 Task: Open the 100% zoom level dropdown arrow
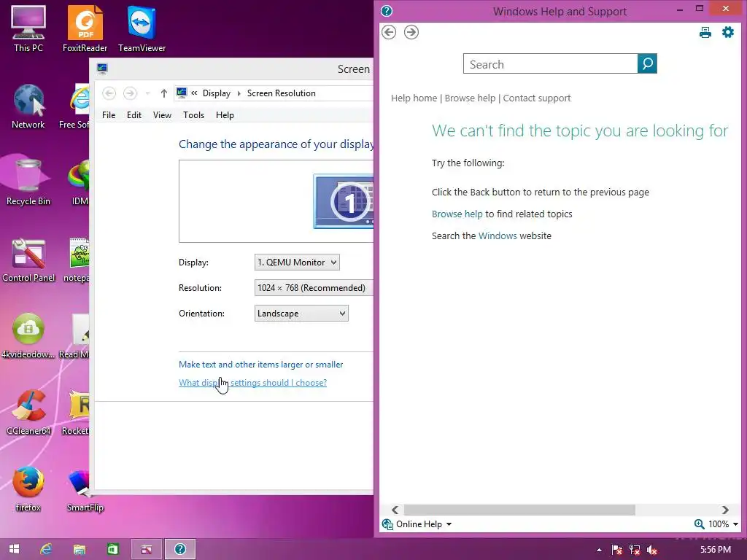[735, 524]
